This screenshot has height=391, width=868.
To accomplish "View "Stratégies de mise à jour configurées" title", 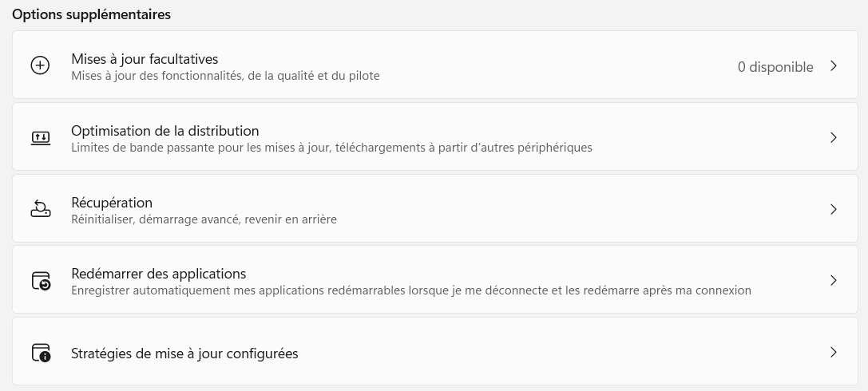I will coord(184,353).
